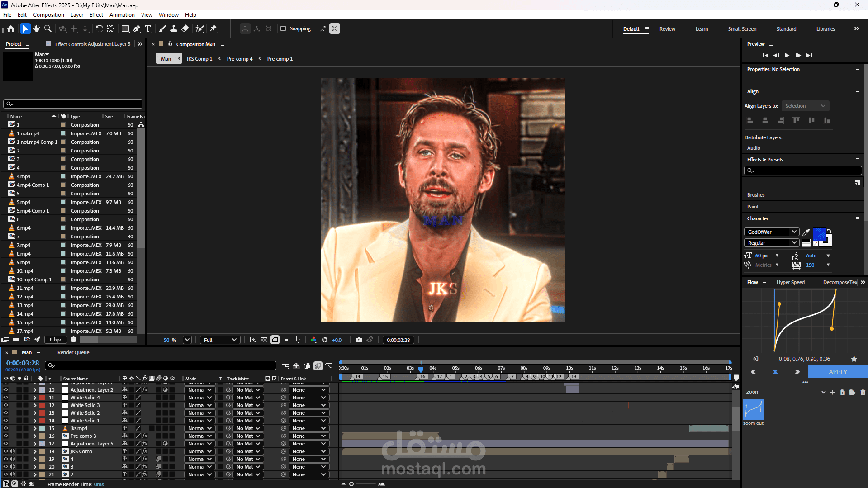Save the Flow curve with star icon

tap(854, 359)
